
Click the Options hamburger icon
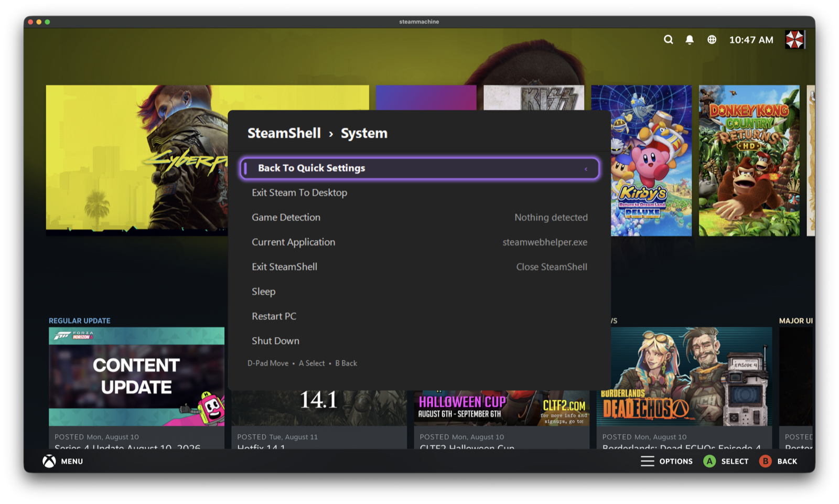[x=648, y=461]
